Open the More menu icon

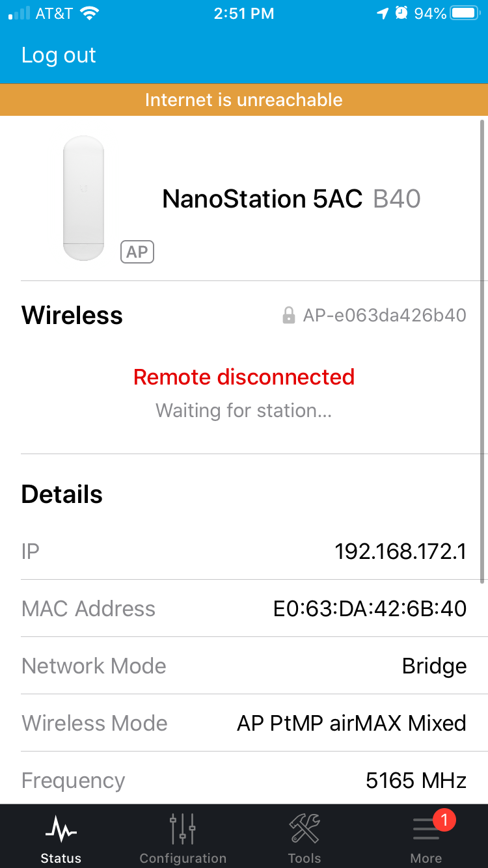[426, 830]
